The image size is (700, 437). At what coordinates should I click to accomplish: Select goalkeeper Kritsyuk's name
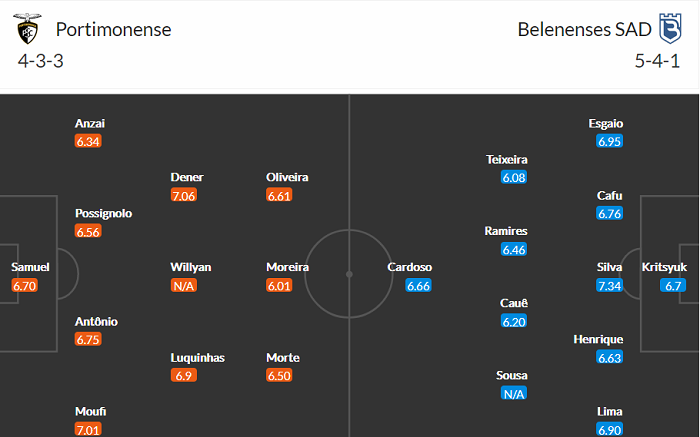pos(666,267)
